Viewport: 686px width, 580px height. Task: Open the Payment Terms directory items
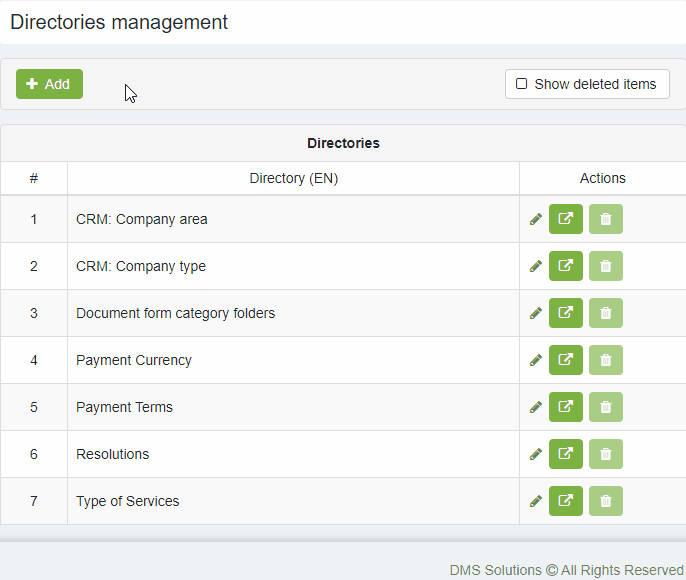(566, 407)
